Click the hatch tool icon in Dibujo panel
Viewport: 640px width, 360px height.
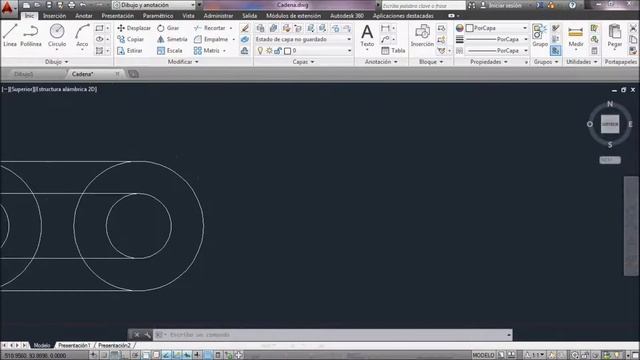click(x=100, y=51)
